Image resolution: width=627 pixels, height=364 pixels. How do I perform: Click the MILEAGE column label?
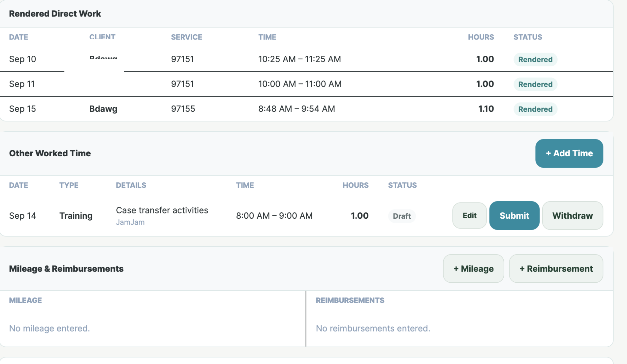click(x=25, y=300)
